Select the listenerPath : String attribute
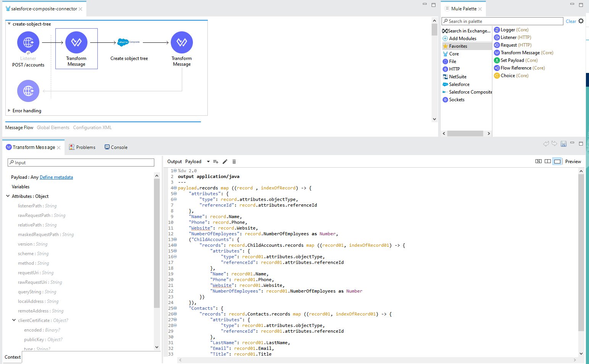The width and height of the screenshot is (589, 364). coord(37,206)
